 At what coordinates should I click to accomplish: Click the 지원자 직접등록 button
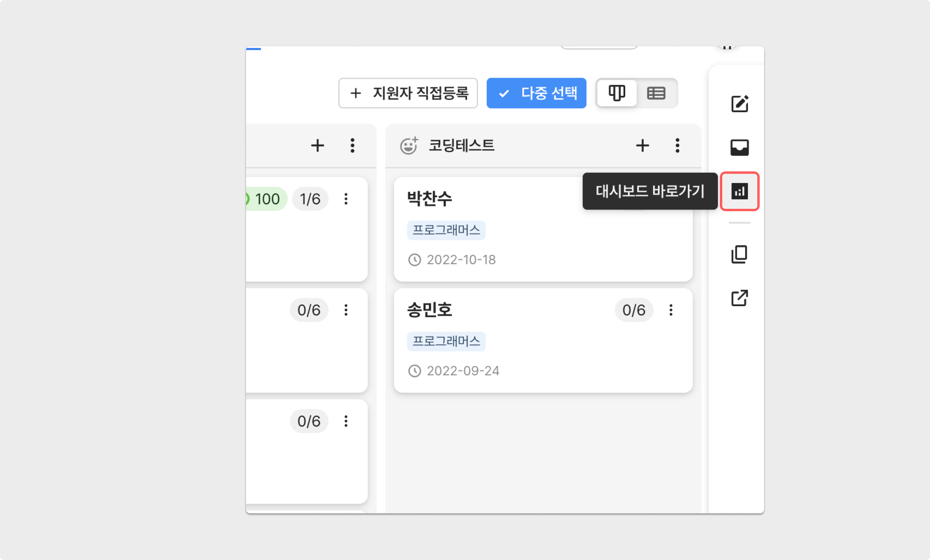pos(408,93)
